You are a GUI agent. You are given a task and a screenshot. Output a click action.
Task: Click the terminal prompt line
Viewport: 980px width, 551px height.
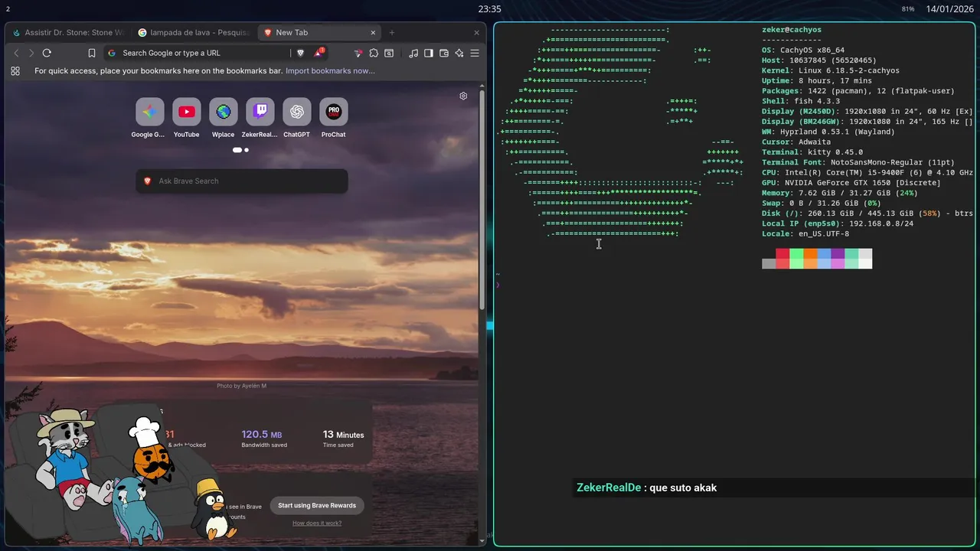[x=499, y=285]
